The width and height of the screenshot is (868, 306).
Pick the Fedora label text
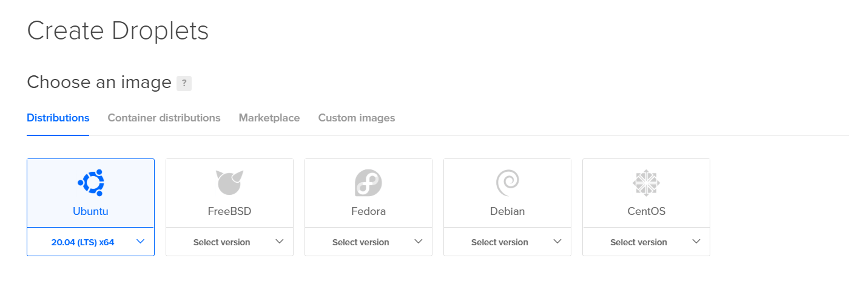(368, 211)
